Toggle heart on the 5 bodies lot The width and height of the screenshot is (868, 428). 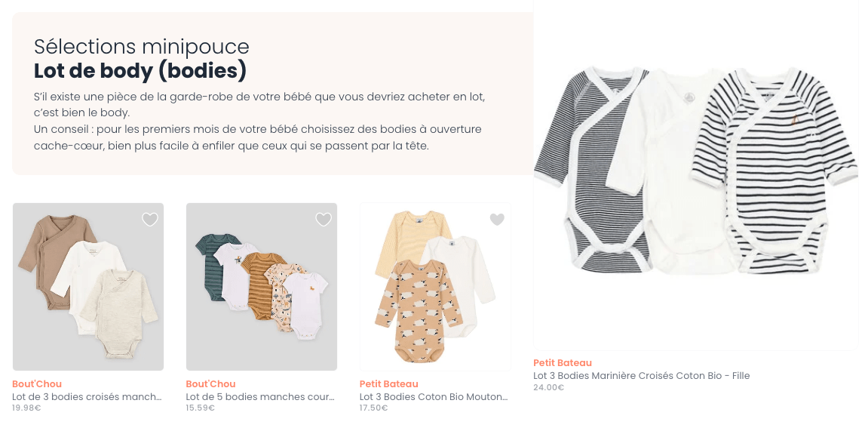[x=324, y=220]
